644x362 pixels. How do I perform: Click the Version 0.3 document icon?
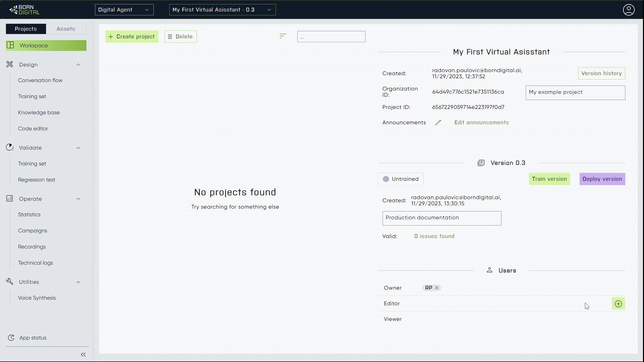coord(481,163)
